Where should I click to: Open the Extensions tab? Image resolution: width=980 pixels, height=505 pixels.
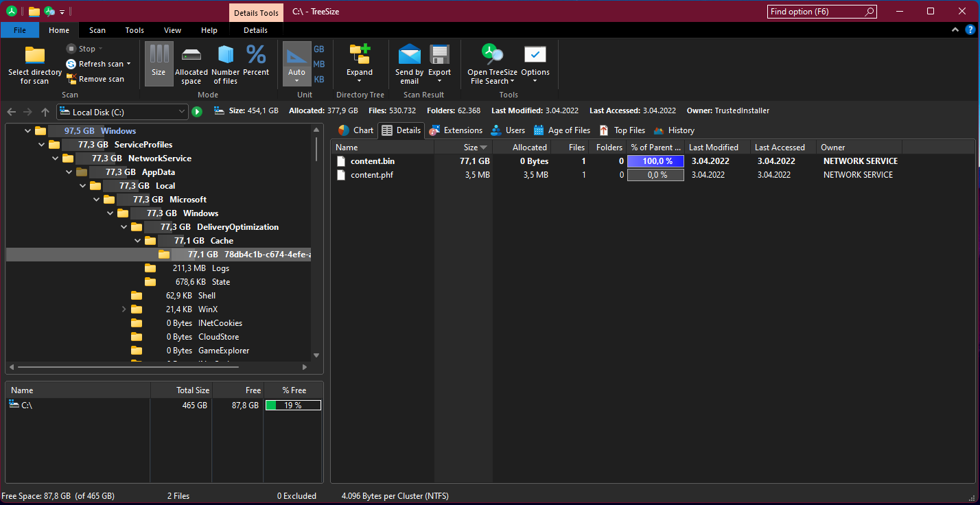pos(456,130)
